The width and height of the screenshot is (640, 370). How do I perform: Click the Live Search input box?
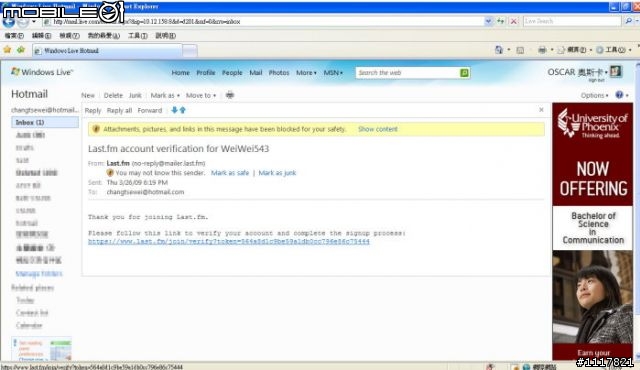click(x=572, y=21)
